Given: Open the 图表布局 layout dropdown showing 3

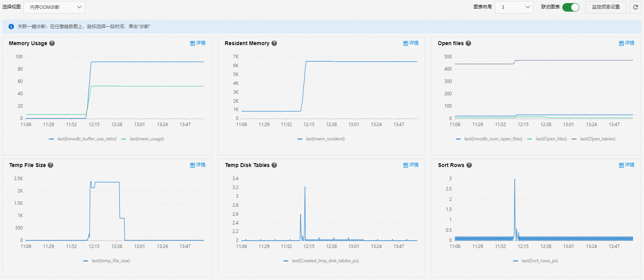Looking at the screenshot, I should [x=514, y=7].
